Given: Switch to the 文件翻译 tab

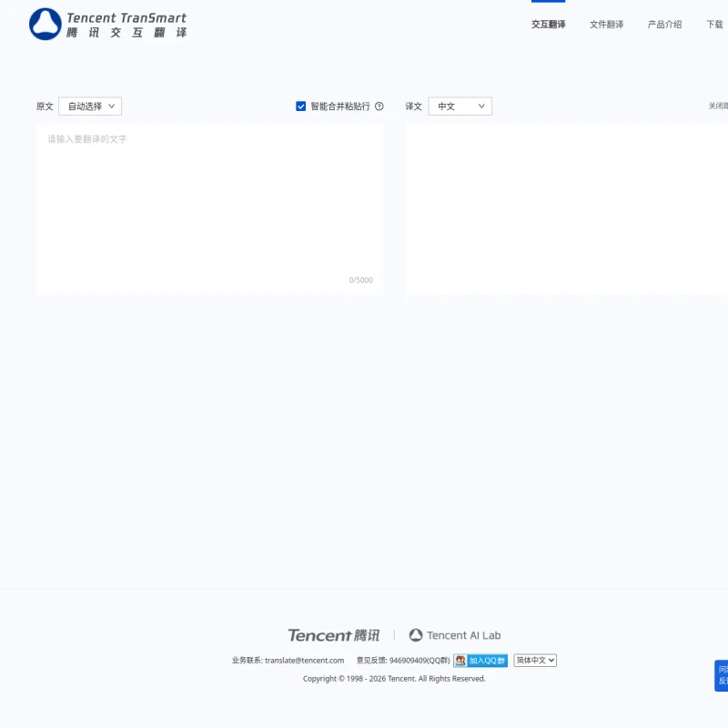Looking at the screenshot, I should (606, 25).
